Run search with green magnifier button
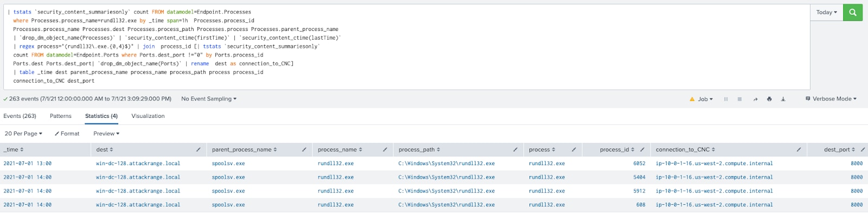This screenshot has height=213, width=868. [853, 12]
